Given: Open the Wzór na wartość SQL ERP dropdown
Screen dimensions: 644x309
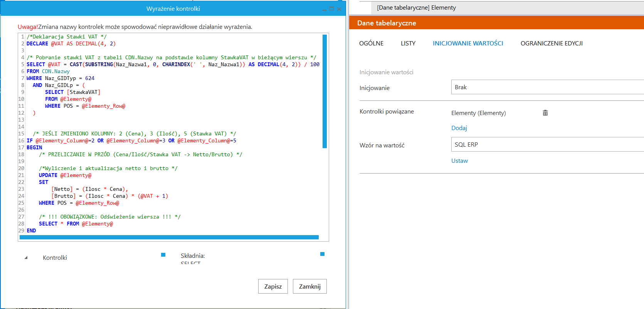Looking at the screenshot, I should click(547, 145).
